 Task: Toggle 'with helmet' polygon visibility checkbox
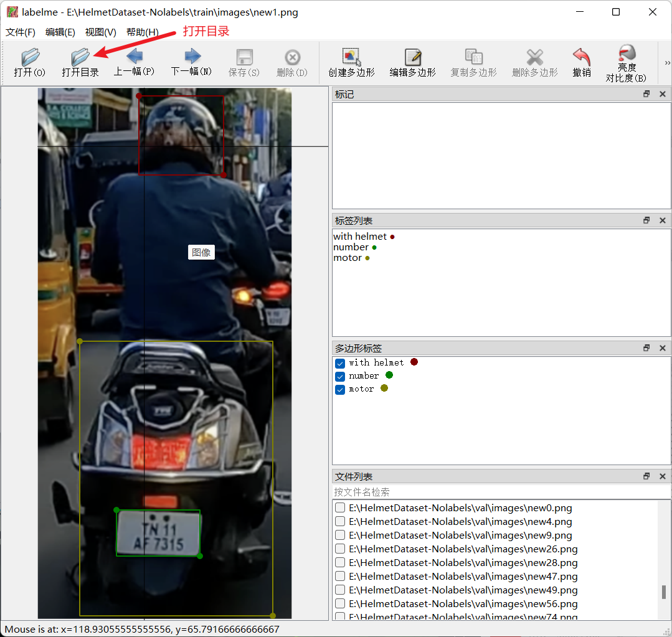[340, 363]
